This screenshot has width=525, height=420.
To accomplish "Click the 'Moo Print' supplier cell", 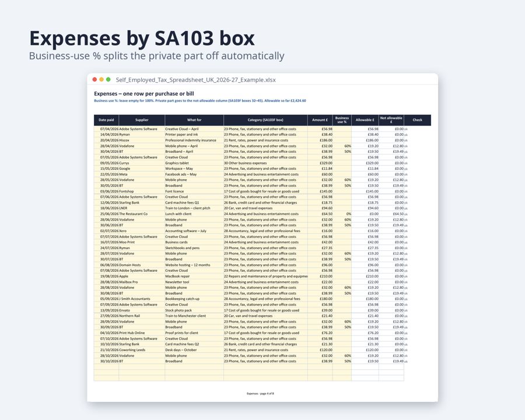I will (142, 242).
